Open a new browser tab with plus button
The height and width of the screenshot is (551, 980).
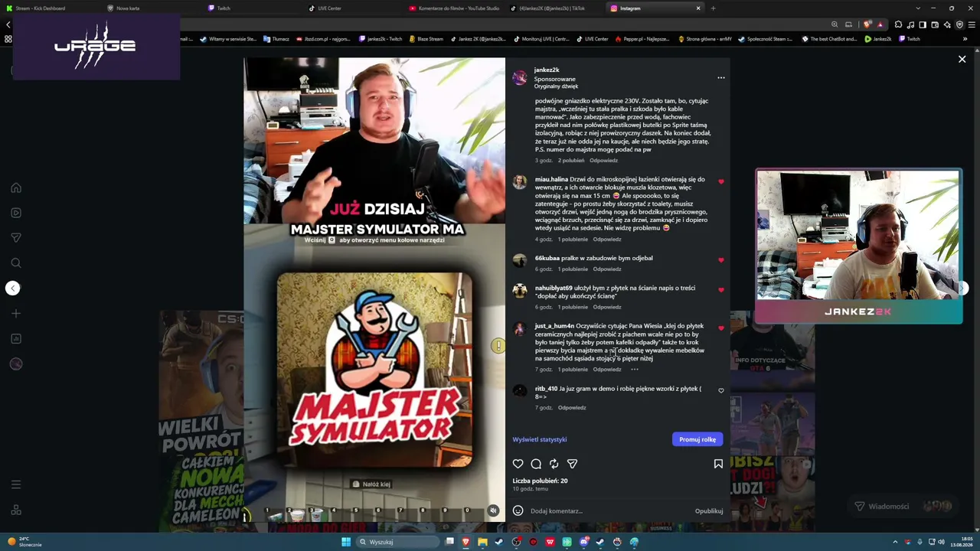click(x=713, y=8)
